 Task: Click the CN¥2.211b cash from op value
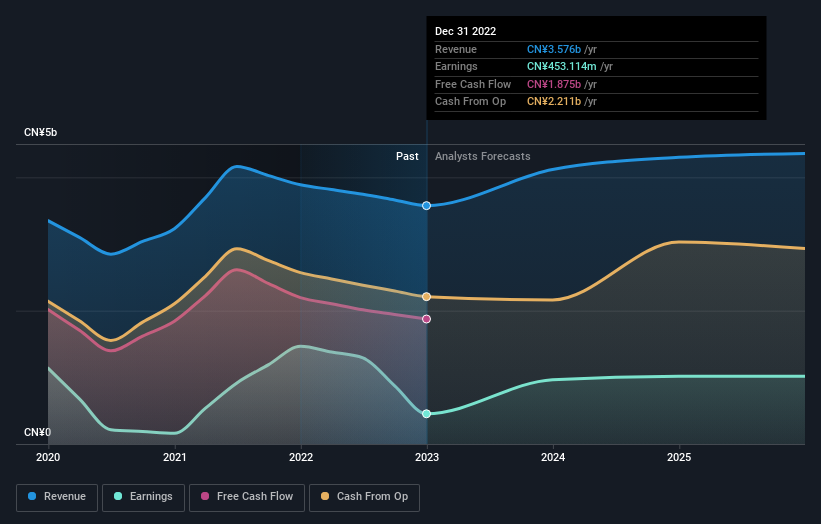pos(554,102)
